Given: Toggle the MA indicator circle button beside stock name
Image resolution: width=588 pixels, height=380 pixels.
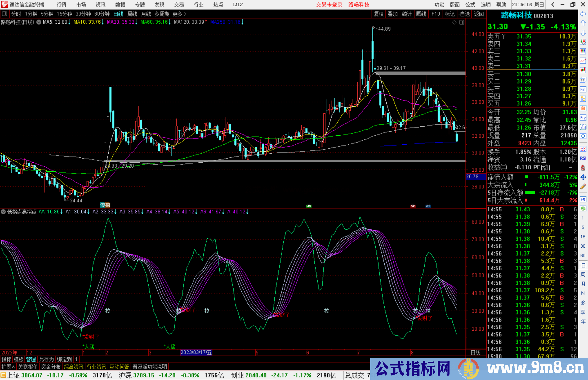Looking at the screenshot, I should coord(39,22).
